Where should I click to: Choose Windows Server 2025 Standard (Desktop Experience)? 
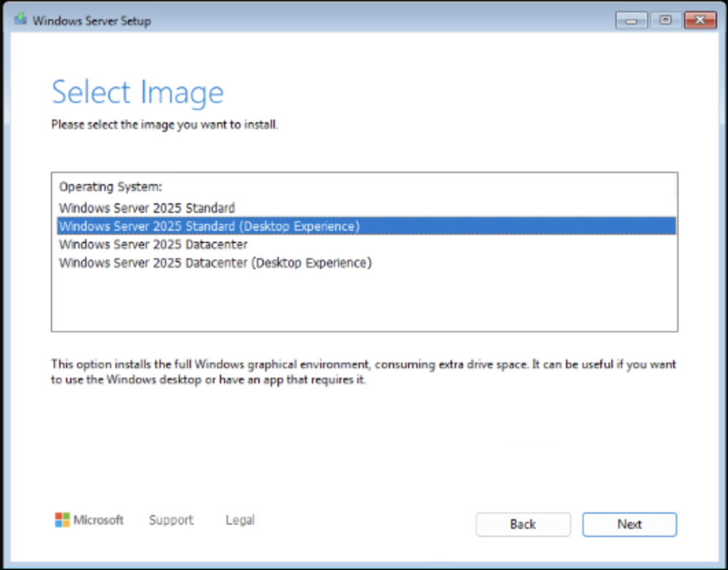[x=366, y=226]
